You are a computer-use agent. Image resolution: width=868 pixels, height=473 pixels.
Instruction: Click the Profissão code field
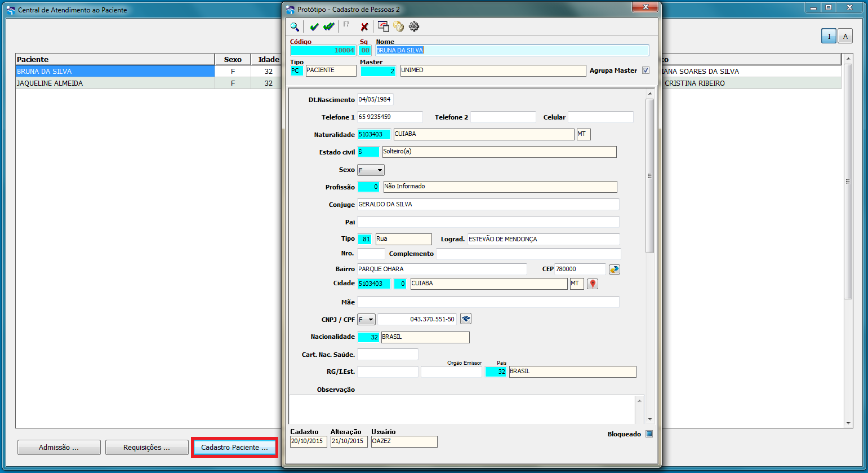[368, 187]
